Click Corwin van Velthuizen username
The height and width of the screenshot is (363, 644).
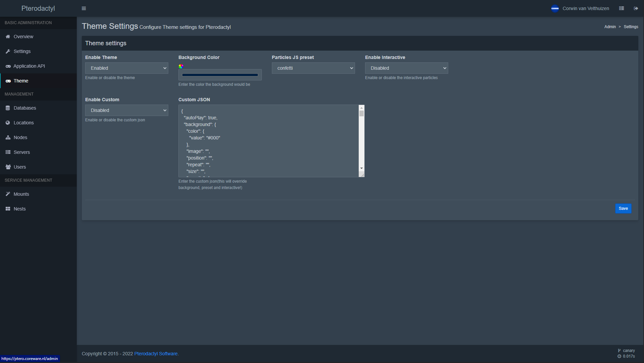point(586,8)
